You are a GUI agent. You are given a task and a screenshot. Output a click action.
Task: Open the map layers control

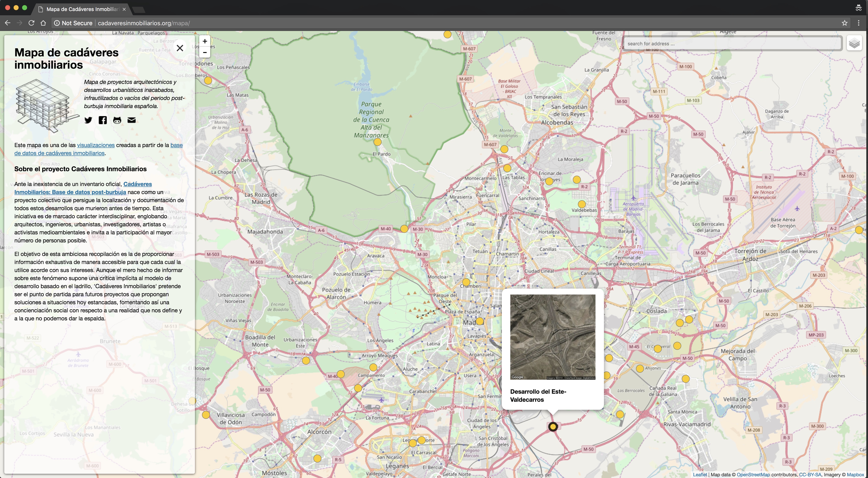coord(854,43)
